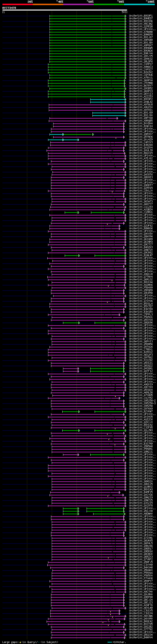Open hit UniRef100_A7EJ62

[x=141, y=159]
